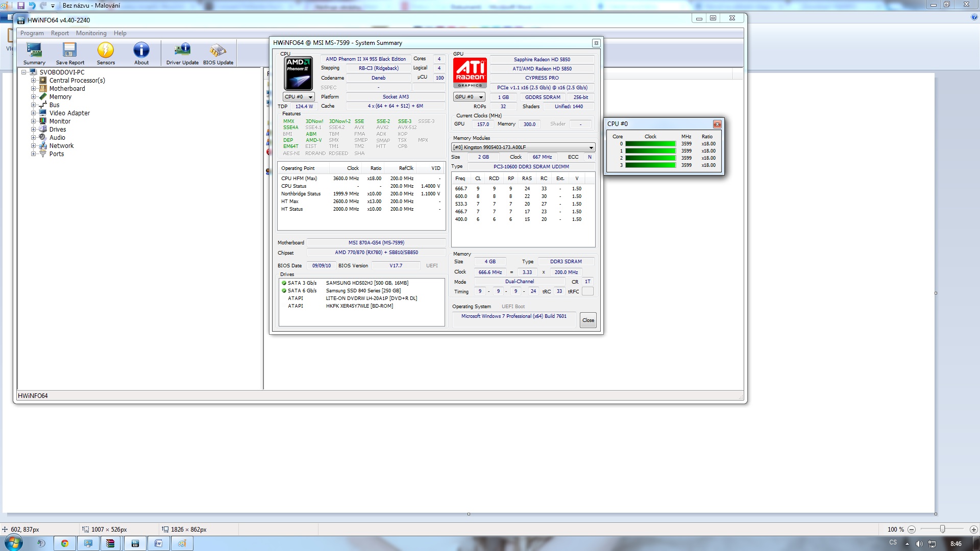This screenshot has width=980, height=551.
Task: Open Windows Start orb
Action: tap(14, 543)
